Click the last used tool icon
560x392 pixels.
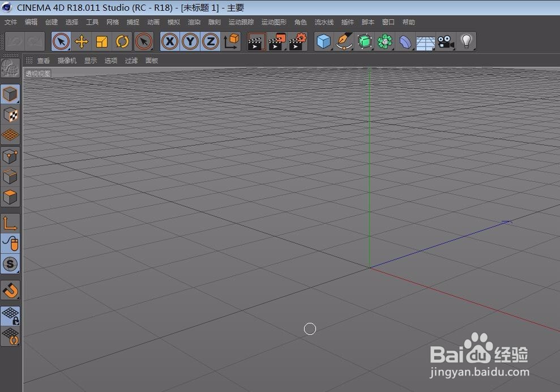click(x=144, y=41)
